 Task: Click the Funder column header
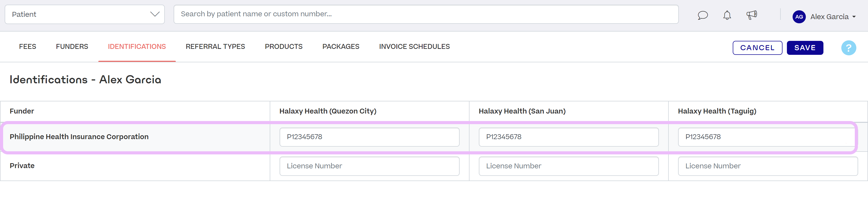pyautogui.click(x=22, y=111)
